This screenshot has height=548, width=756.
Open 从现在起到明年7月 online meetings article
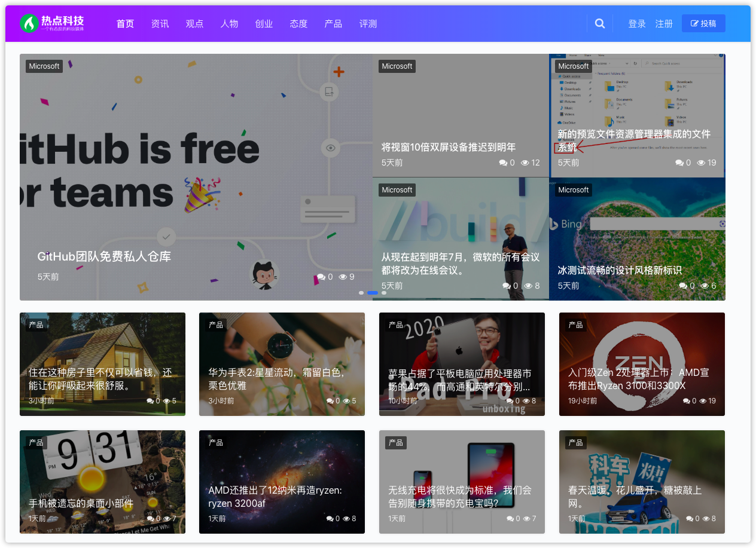point(461,264)
